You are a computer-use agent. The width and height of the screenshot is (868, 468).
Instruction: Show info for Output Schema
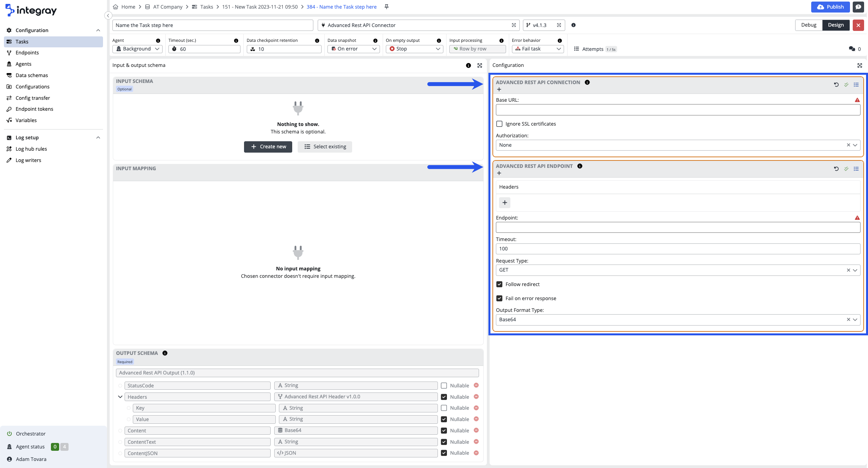(x=165, y=353)
